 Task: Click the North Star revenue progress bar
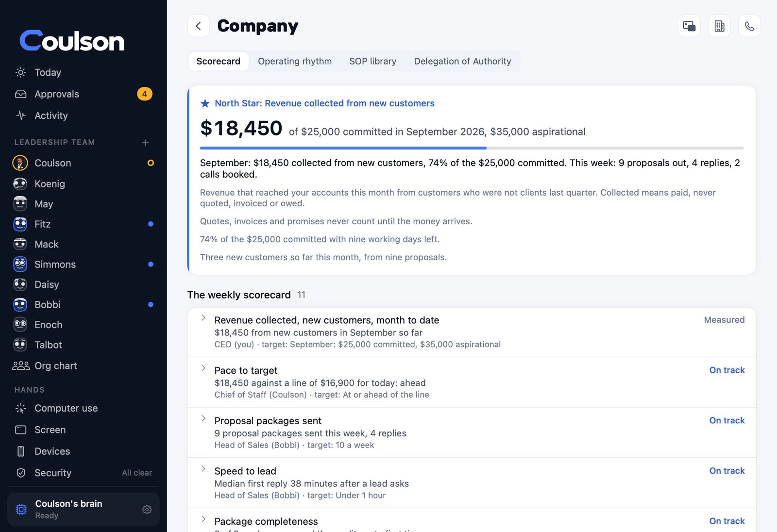[x=472, y=148]
